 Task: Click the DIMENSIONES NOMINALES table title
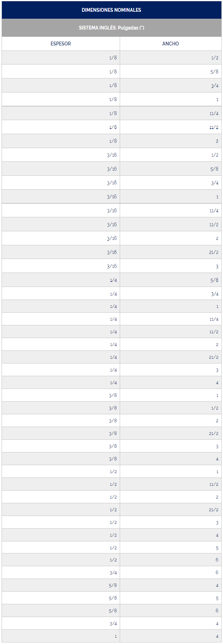111,10
